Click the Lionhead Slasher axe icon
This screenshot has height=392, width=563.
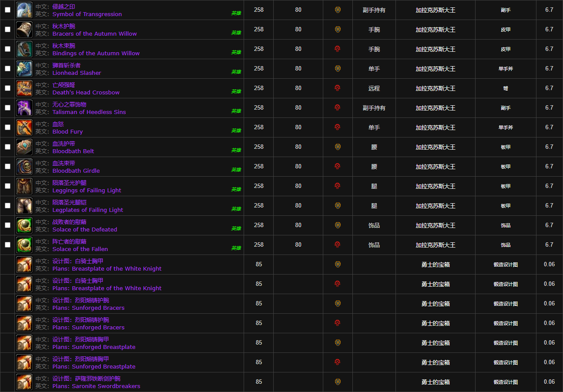(x=24, y=69)
